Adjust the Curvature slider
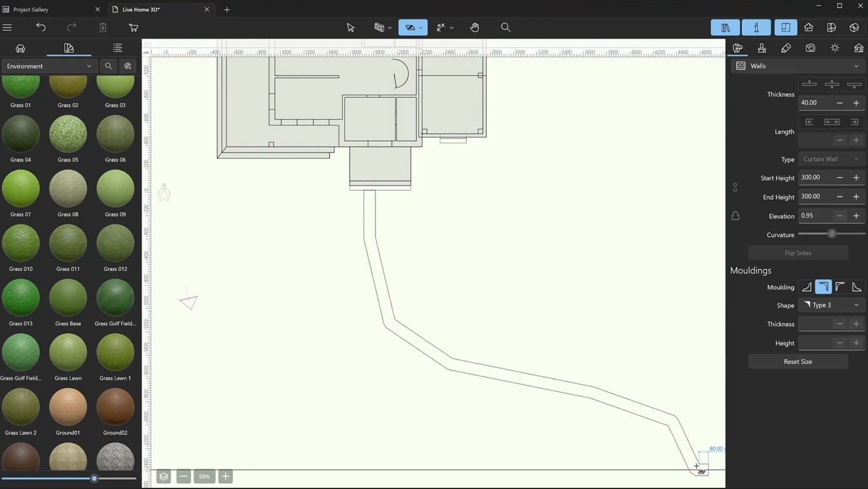This screenshot has height=489, width=868. point(832,234)
